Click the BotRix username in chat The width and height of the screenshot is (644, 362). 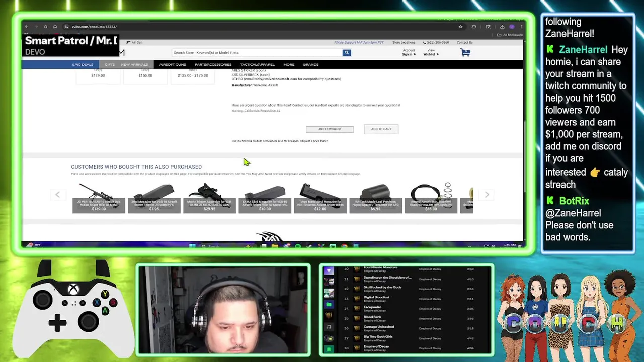[574, 201]
